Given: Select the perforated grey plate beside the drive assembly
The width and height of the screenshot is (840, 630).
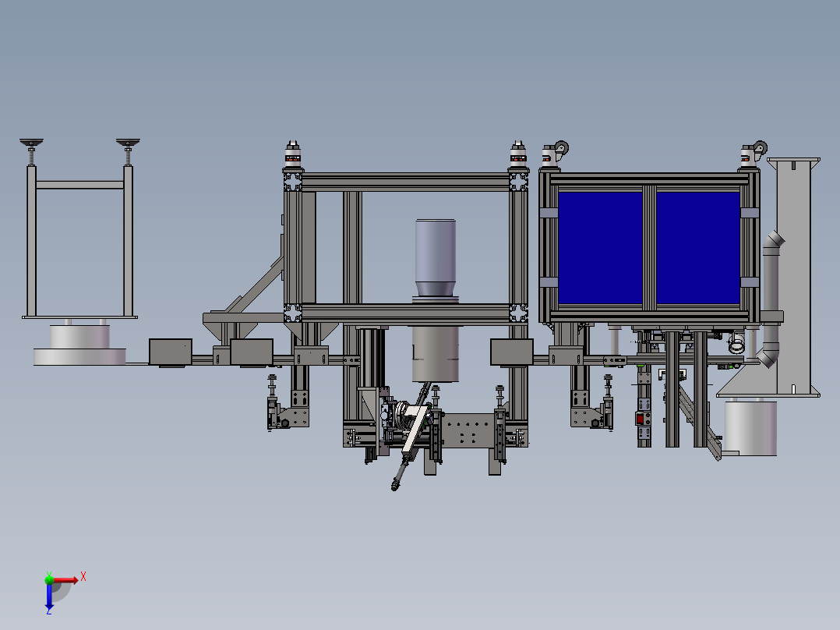Looking at the screenshot, I should 468,430.
